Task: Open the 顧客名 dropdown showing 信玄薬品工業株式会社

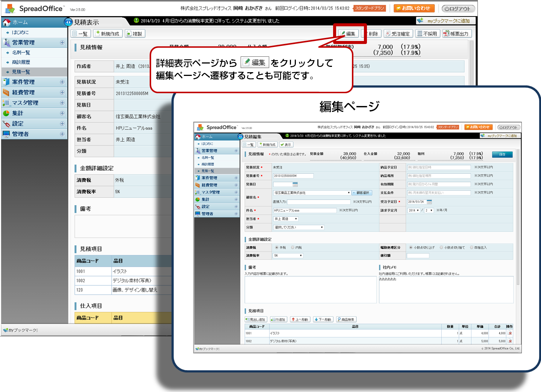Action: (x=312, y=193)
